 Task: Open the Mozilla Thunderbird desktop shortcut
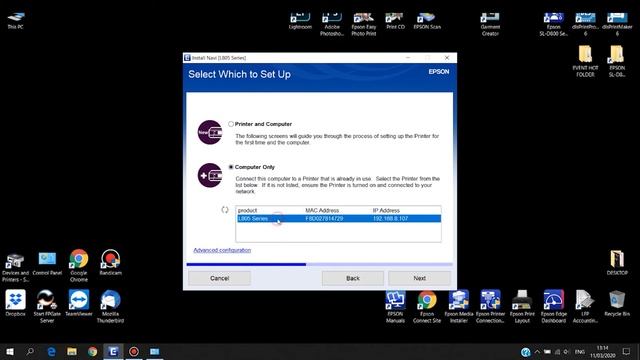pyautogui.click(x=111, y=307)
